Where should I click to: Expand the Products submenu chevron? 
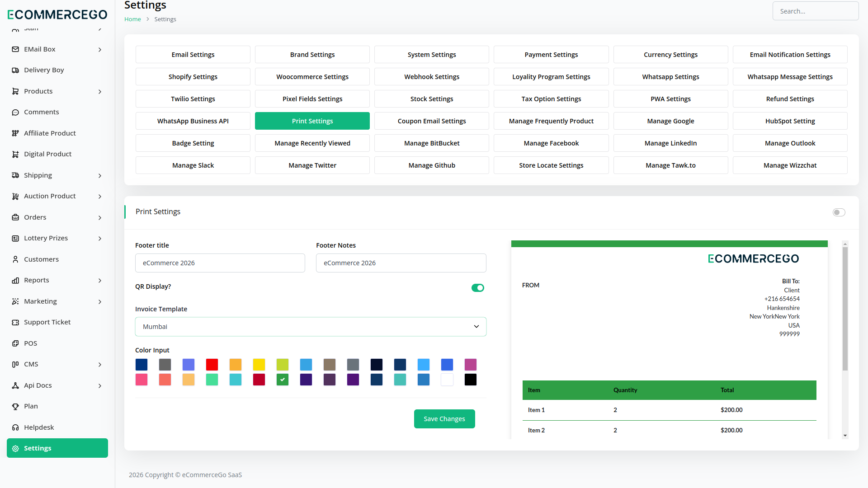[100, 92]
